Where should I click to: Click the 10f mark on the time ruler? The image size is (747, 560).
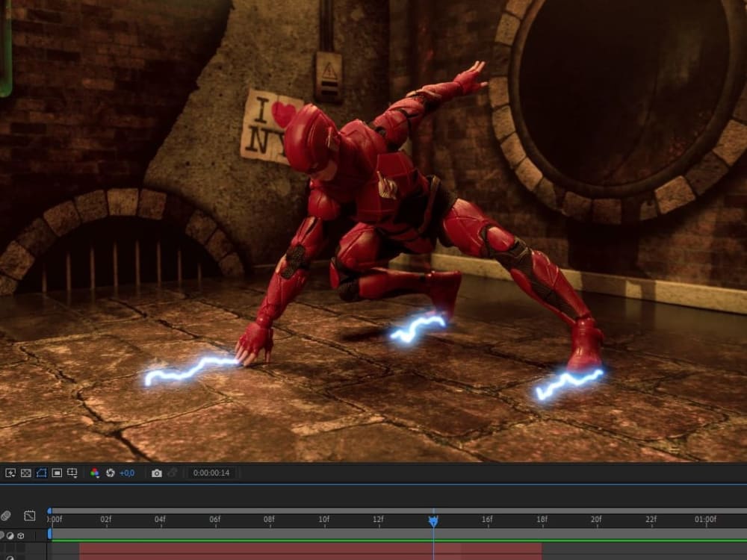[x=324, y=520]
